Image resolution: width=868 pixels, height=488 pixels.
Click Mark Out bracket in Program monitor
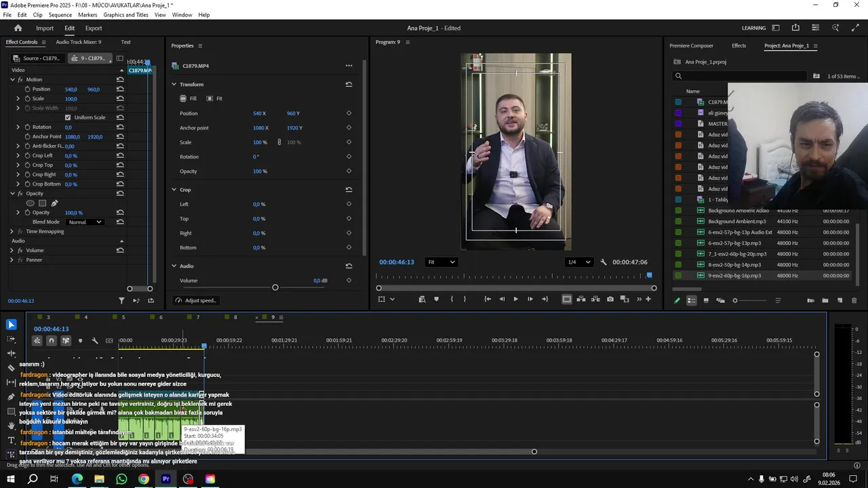coord(465,299)
